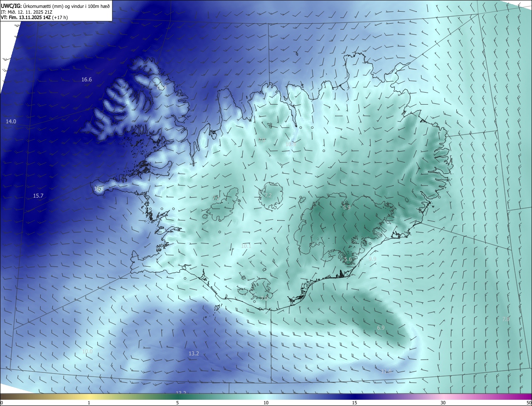The image size is (532, 406).
Task: Click the 9.9 value off the southeast coast
Action: coord(372,259)
